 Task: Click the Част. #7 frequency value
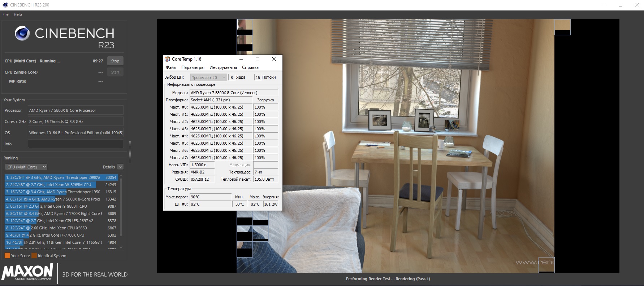tap(221, 158)
